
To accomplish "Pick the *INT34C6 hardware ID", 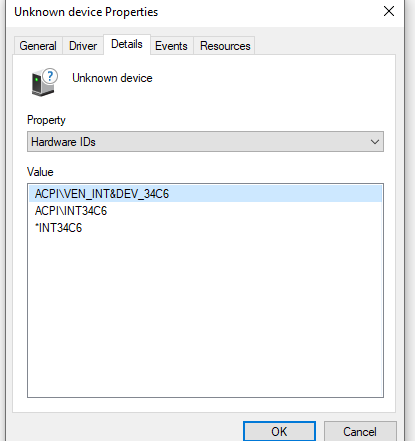I will tap(58, 228).
